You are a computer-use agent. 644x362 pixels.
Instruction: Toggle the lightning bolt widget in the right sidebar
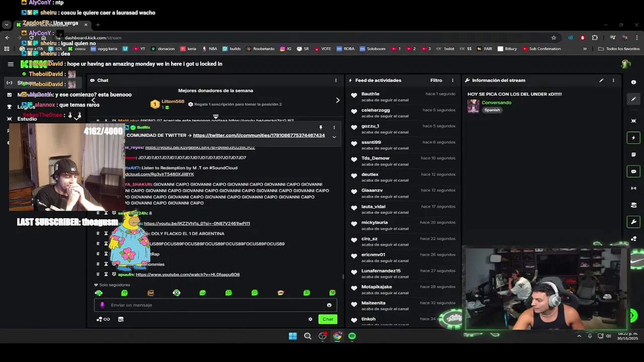633,138
